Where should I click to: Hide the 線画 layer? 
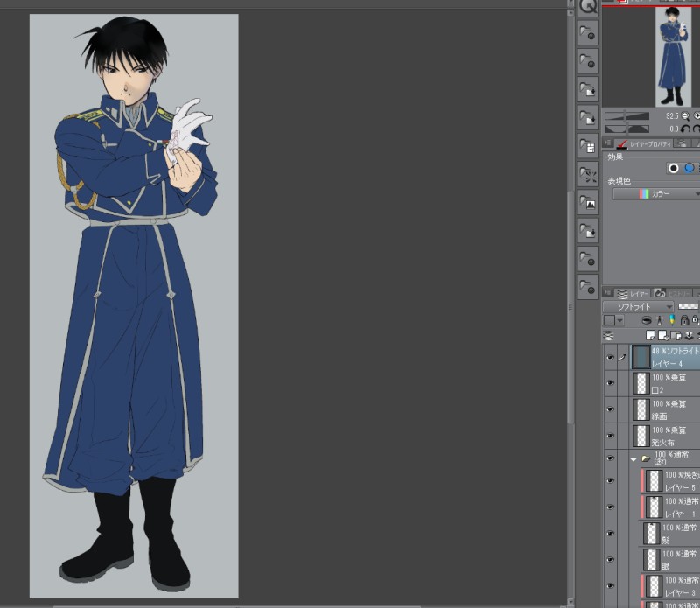[x=610, y=409]
